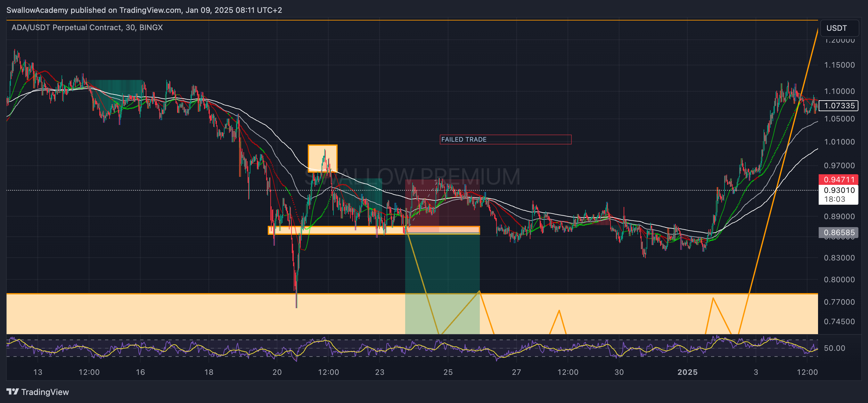Click the 0.77000 price axis label
Screen dimensions: 868x403
[839, 302]
